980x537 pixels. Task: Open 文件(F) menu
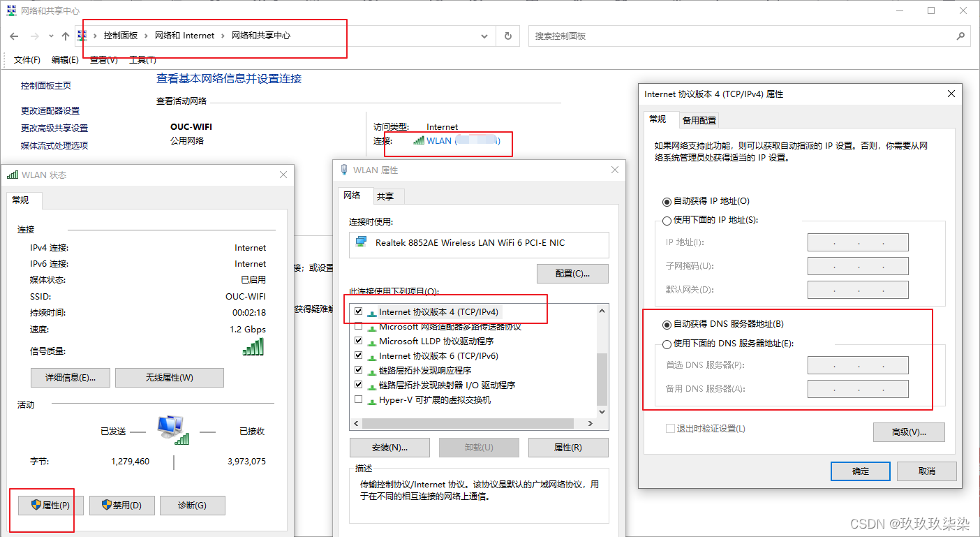tap(27, 60)
